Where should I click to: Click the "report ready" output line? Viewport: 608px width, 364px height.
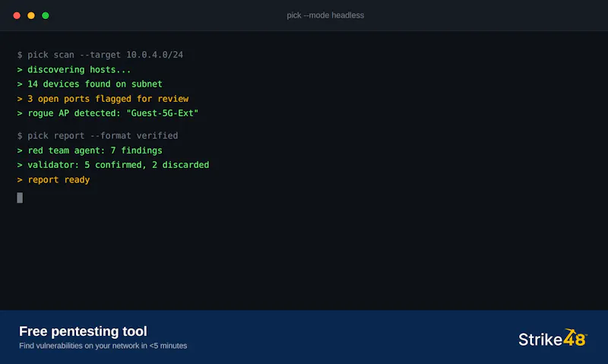pos(53,180)
